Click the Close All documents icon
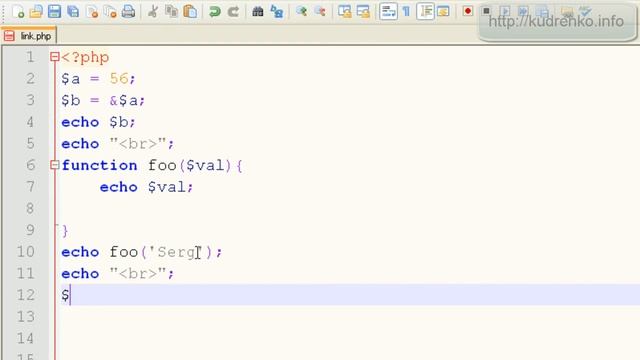Viewport: 640px width, 360px height. (x=110, y=11)
